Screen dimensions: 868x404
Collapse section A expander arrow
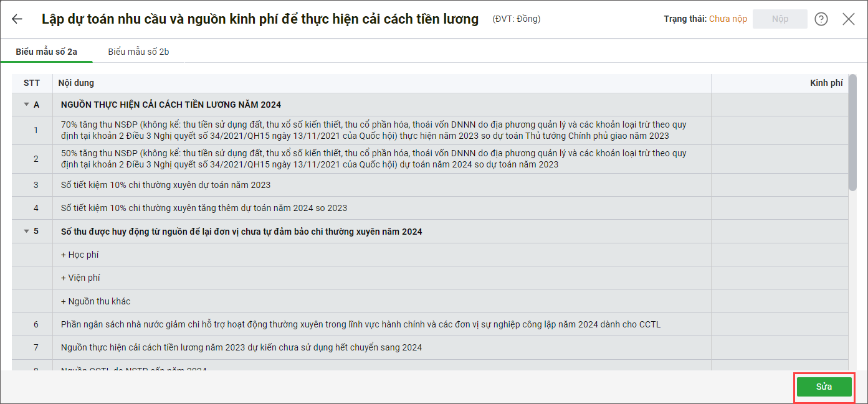click(x=26, y=105)
